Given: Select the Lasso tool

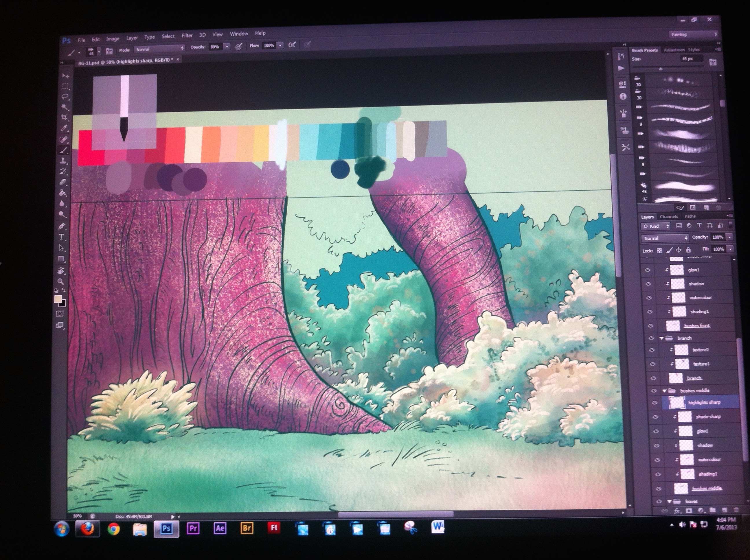Looking at the screenshot, I should pos(65,96).
